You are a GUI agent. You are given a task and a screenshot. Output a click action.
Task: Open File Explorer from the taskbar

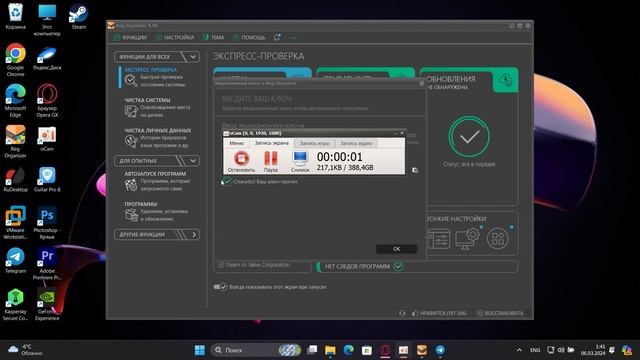(x=330, y=350)
